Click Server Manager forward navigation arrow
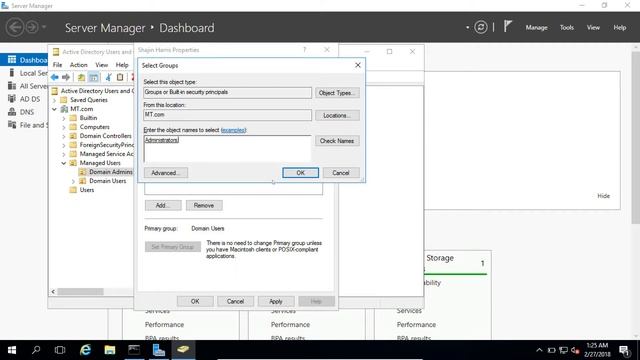This screenshot has height=360, width=640. [x=32, y=27]
